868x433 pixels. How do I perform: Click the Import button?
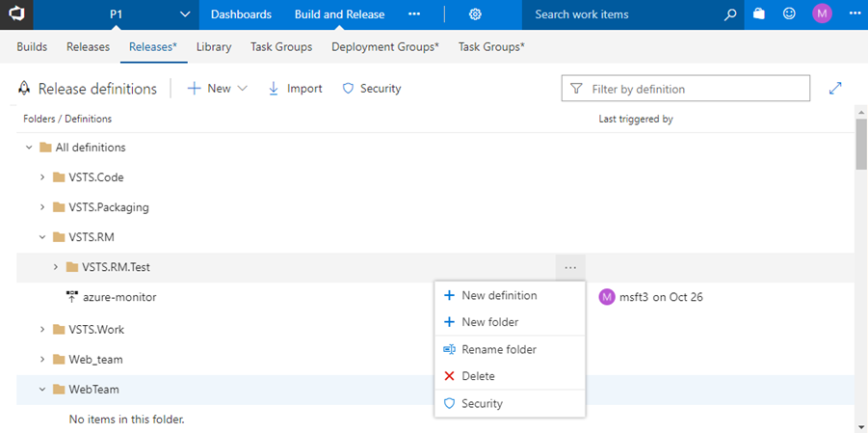295,89
